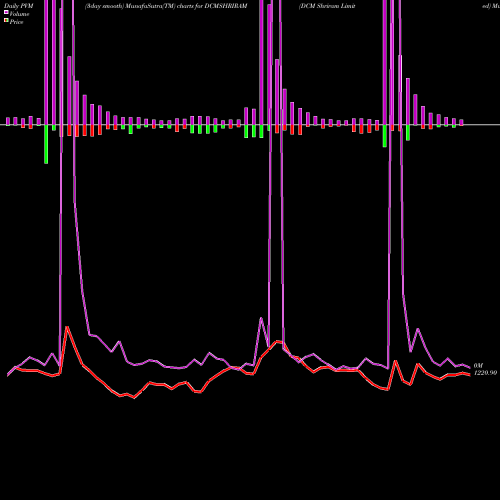This screenshot has width=500, height=500.
Task: Click the 0M volume value label
Action: (x=478, y=366)
